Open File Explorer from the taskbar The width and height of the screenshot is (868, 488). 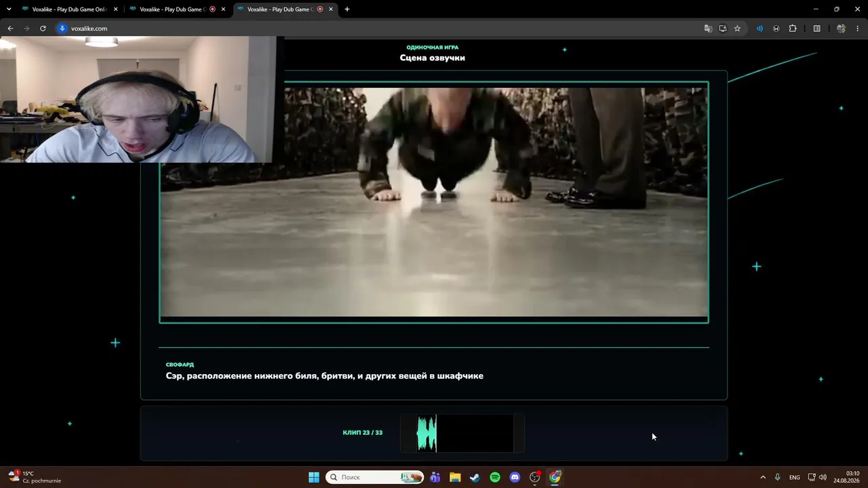[455, 477]
